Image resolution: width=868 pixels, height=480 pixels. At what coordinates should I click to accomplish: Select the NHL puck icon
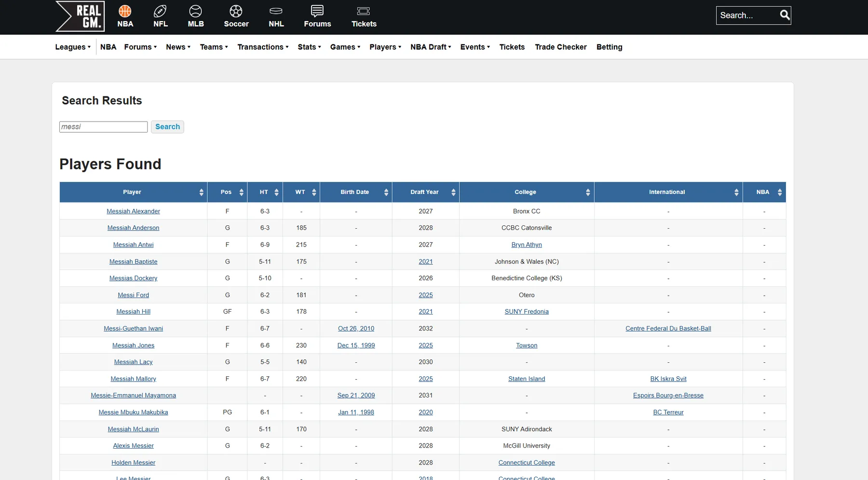tap(276, 11)
